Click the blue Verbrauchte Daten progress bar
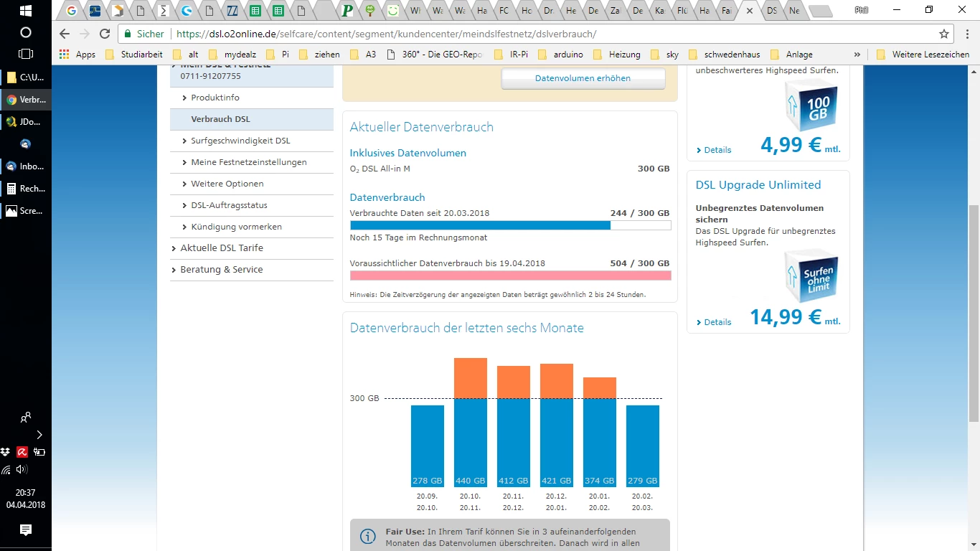The image size is (980, 551). pos(480,225)
